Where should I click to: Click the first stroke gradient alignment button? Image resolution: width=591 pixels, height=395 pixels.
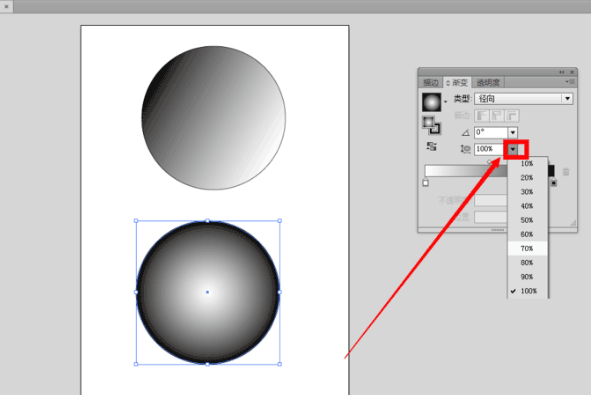[482, 115]
